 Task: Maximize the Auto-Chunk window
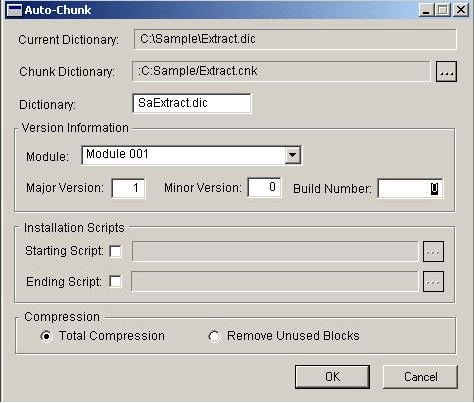pyautogui.click(x=443, y=10)
